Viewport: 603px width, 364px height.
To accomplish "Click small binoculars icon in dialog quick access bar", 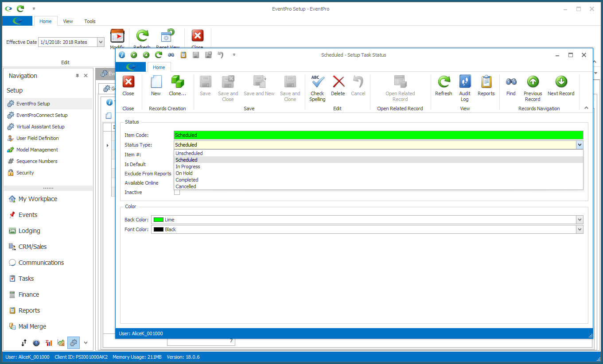I will [171, 55].
